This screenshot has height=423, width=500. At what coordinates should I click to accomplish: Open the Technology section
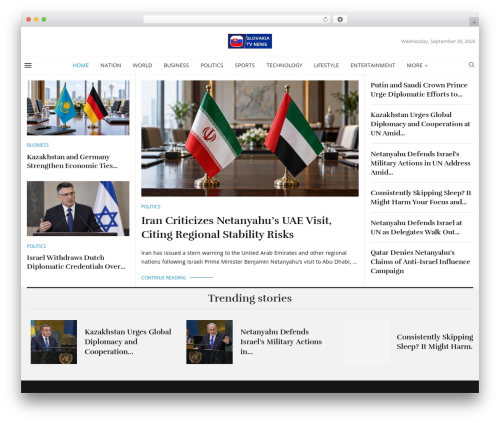[x=284, y=65]
